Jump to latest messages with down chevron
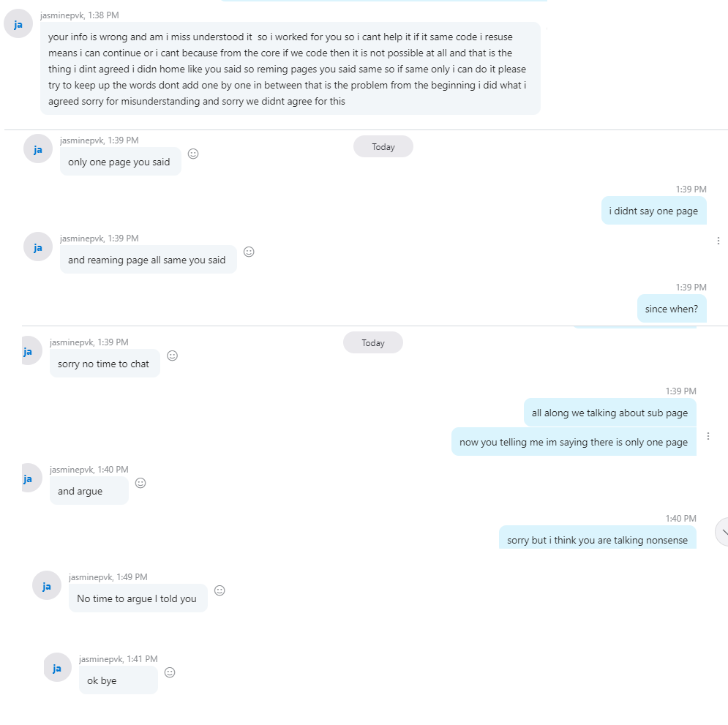This screenshot has height=725, width=728. [722, 532]
